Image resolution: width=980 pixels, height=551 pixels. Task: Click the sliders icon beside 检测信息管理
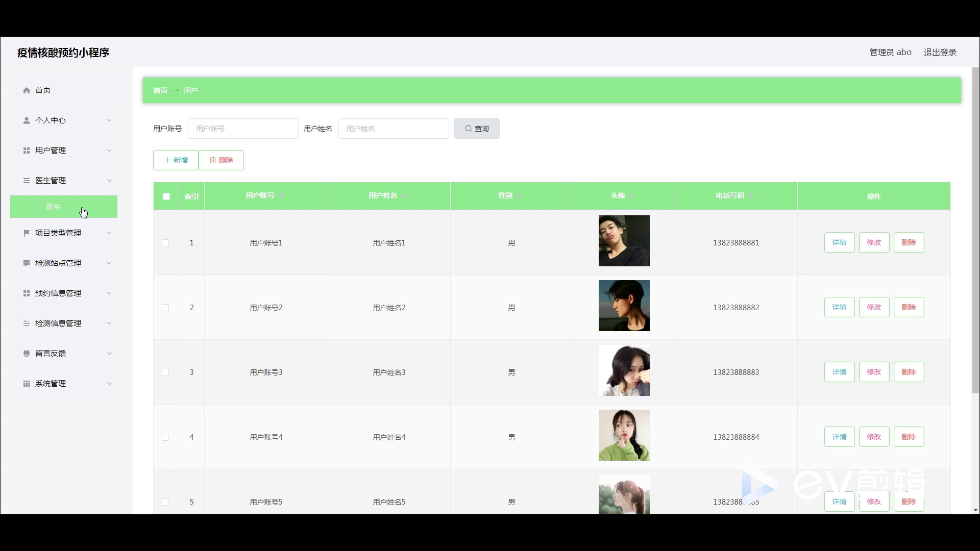tap(27, 323)
